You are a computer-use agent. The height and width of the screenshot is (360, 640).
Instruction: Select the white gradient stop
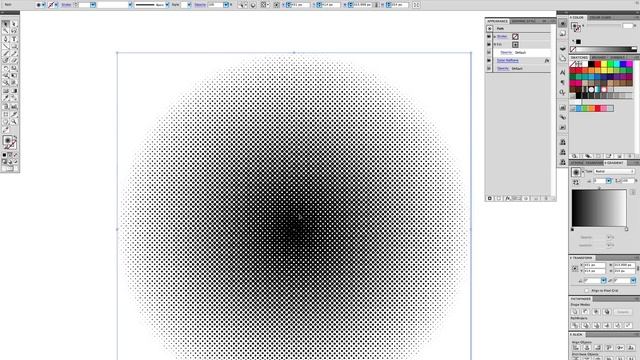tap(627, 229)
